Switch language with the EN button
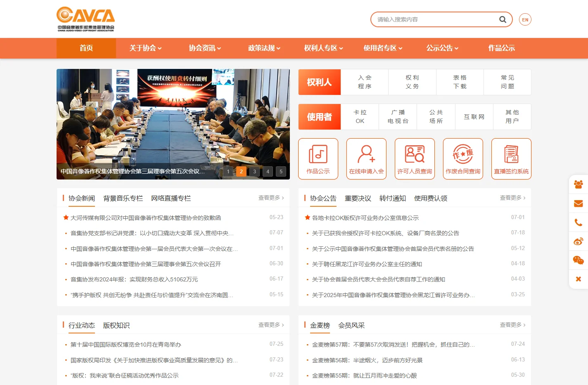 [x=525, y=19]
